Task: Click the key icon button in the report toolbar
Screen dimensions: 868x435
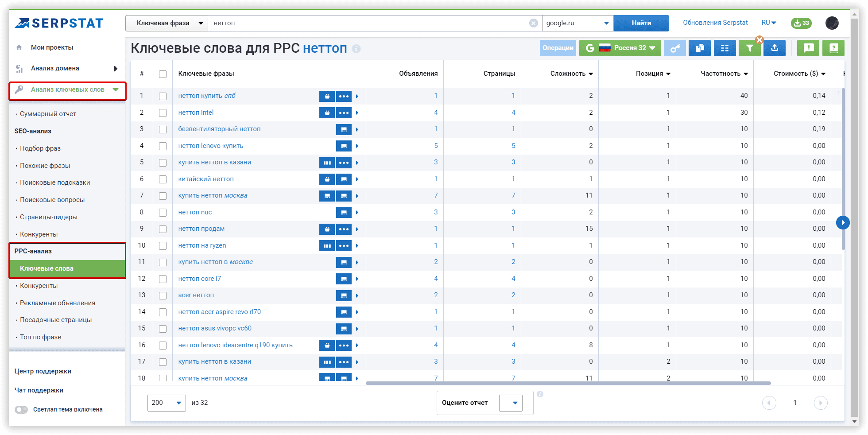Action: point(675,48)
